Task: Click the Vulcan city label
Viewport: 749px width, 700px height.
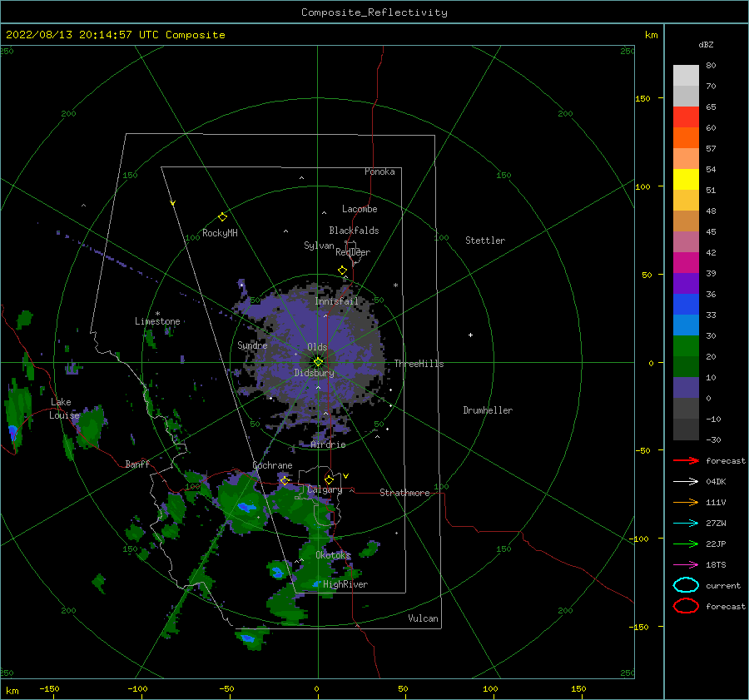Action: (424, 618)
